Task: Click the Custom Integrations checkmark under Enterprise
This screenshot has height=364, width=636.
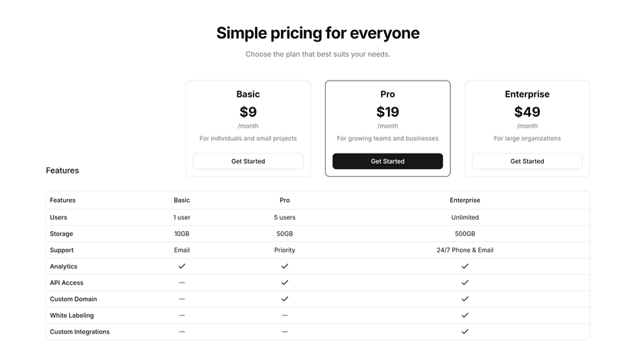Action: 465,331
